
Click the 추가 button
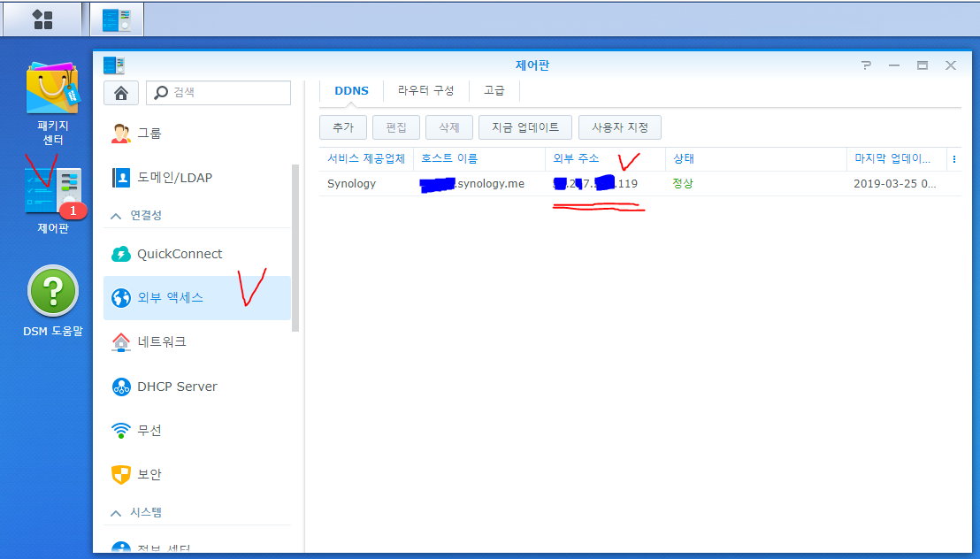[343, 127]
